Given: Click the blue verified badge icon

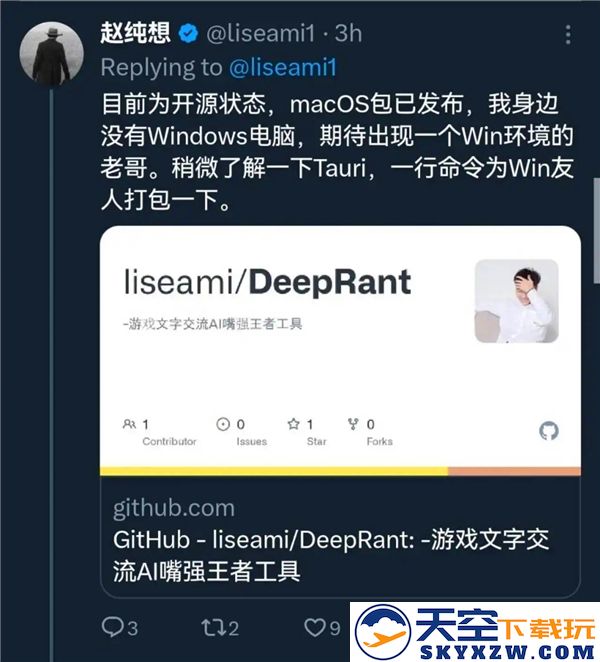Looking at the screenshot, I should (x=188, y=33).
